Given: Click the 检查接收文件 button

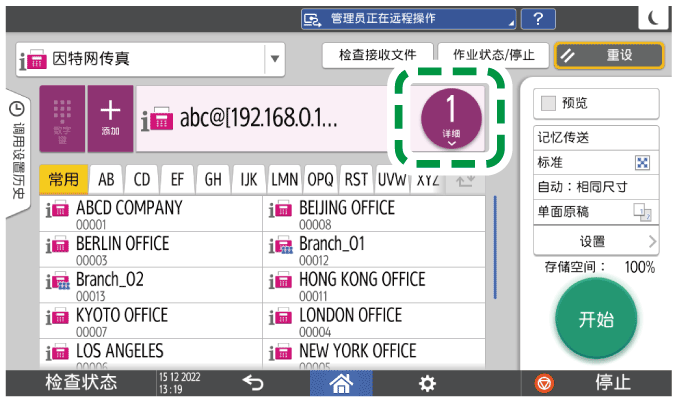Looking at the screenshot, I should (x=377, y=55).
